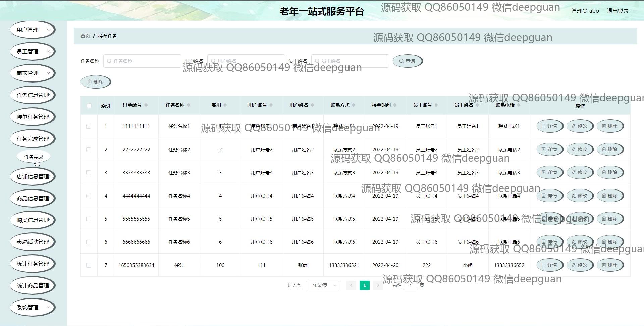Sort the table by 费用 column arrows
This screenshot has width=644, height=326.
tap(225, 105)
